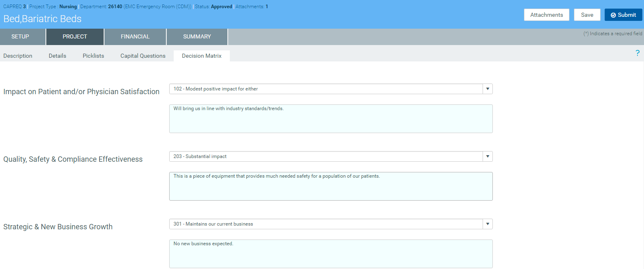
Task: Click the industry standards comment text box
Action: [x=331, y=119]
